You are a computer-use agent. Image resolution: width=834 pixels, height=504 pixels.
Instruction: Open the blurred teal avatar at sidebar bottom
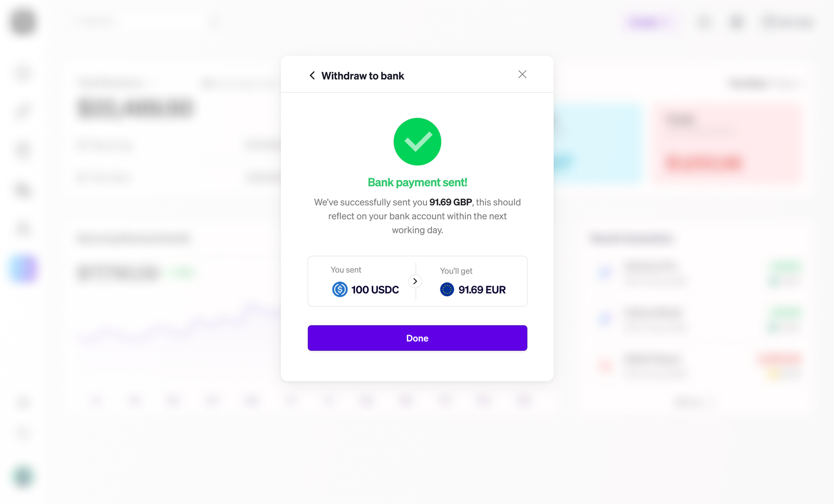tap(23, 476)
